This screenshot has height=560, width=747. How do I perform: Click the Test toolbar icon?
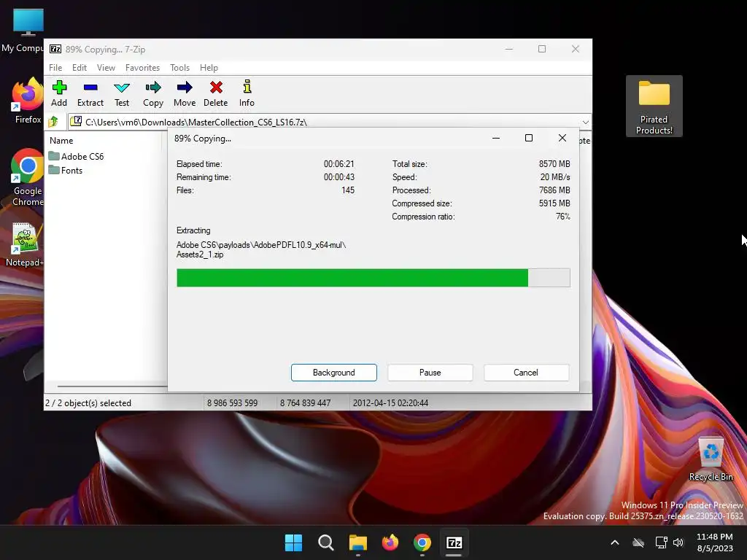coord(122,93)
